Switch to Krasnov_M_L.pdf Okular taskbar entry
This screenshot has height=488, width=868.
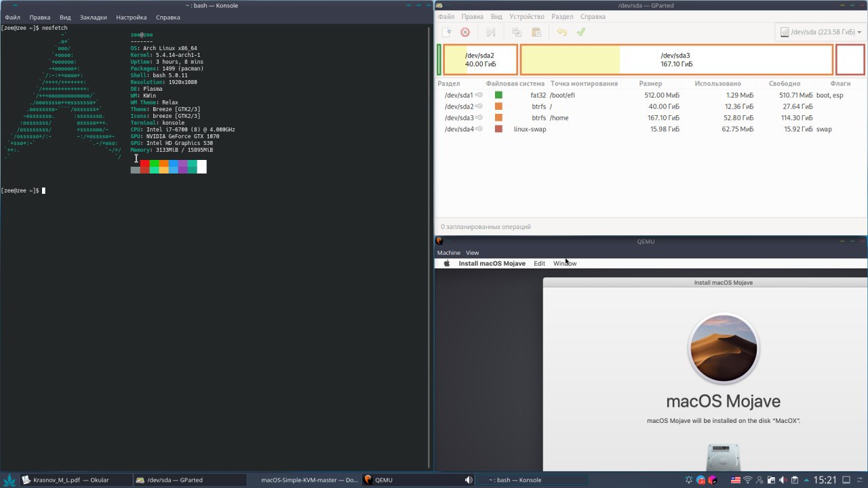coord(75,480)
